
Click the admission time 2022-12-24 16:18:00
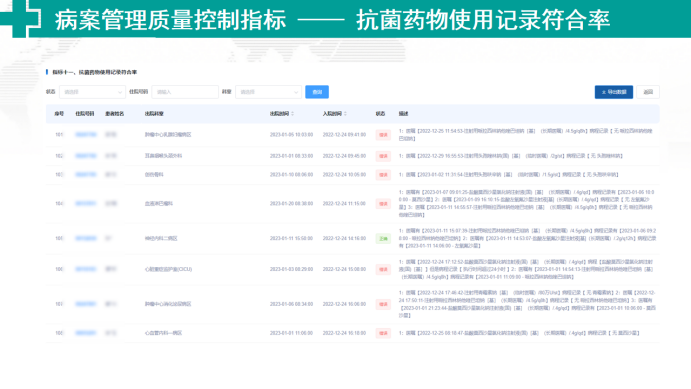click(344, 333)
